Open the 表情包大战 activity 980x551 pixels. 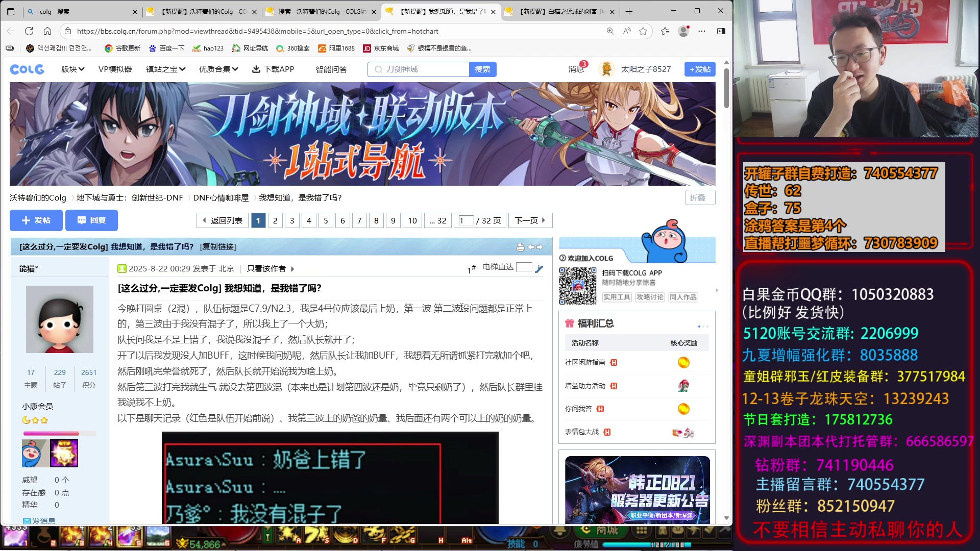pyautogui.click(x=581, y=432)
